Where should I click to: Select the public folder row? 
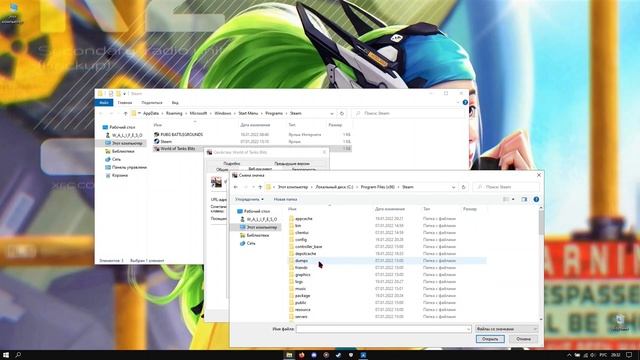(x=387, y=302)
